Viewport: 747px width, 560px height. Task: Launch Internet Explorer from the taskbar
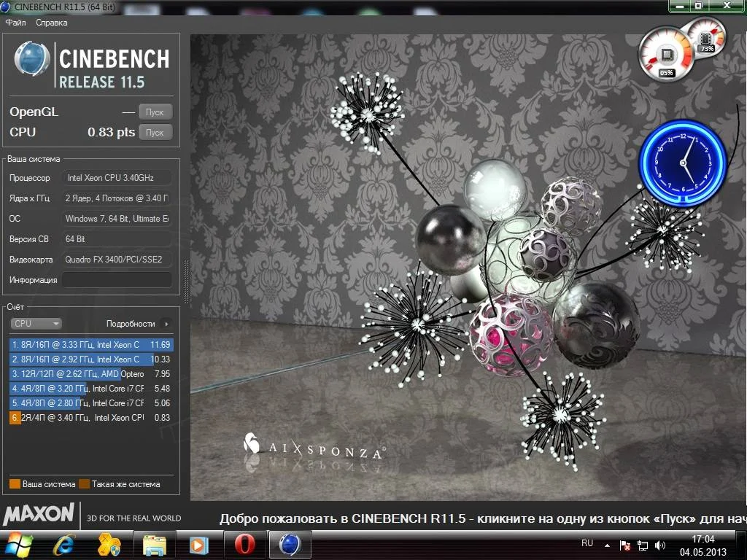64,545
